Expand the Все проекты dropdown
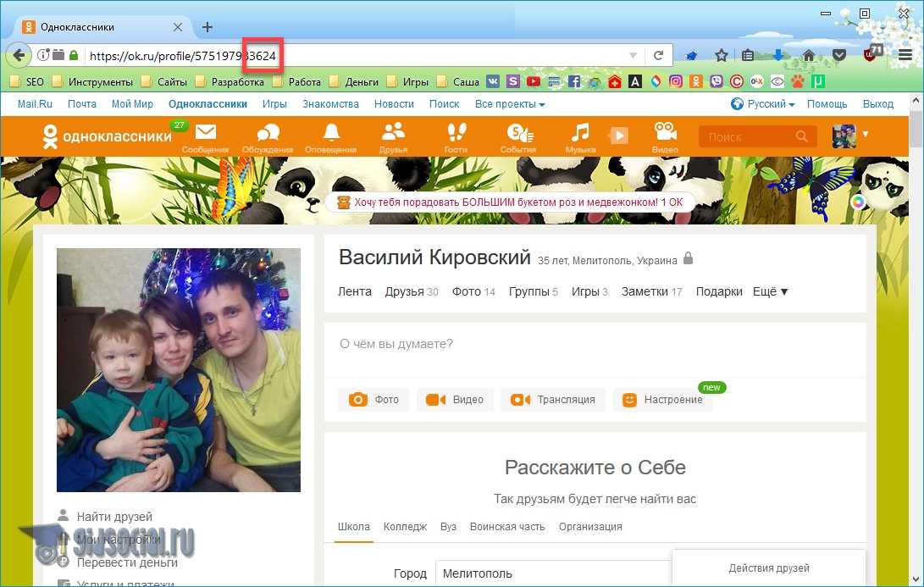 (x=509, y=104)
